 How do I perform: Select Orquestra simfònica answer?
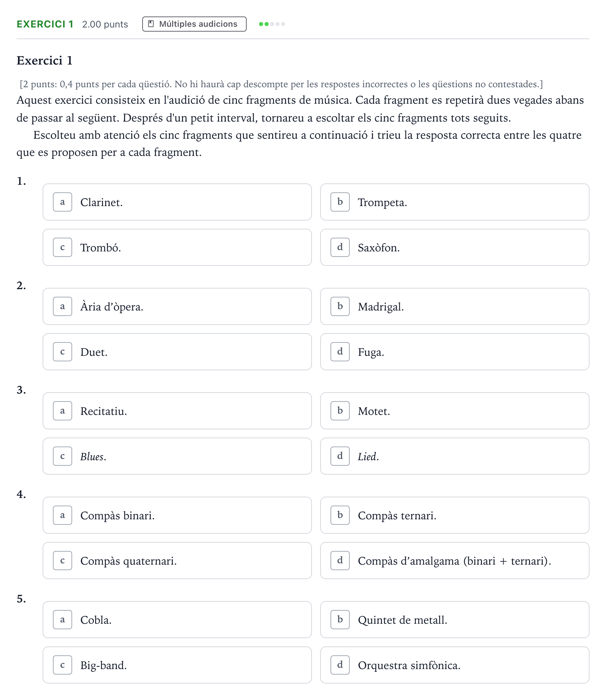[455, 665]
